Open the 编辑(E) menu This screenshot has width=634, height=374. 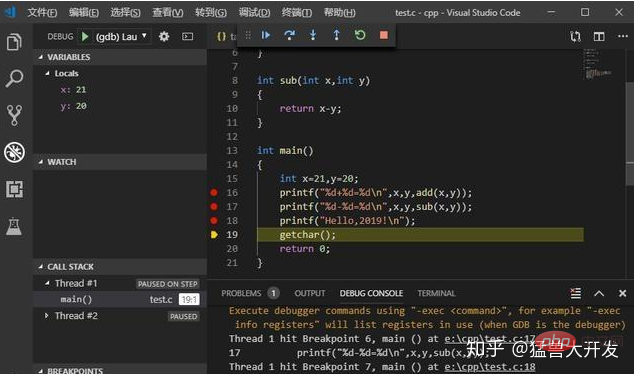point(84,13)
